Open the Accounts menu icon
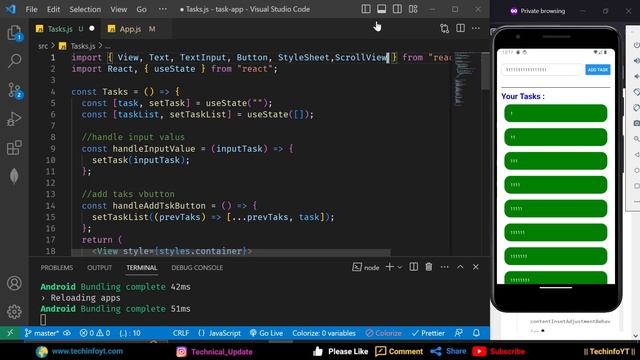Screen dimensions: 640x360 coord(14,283)
